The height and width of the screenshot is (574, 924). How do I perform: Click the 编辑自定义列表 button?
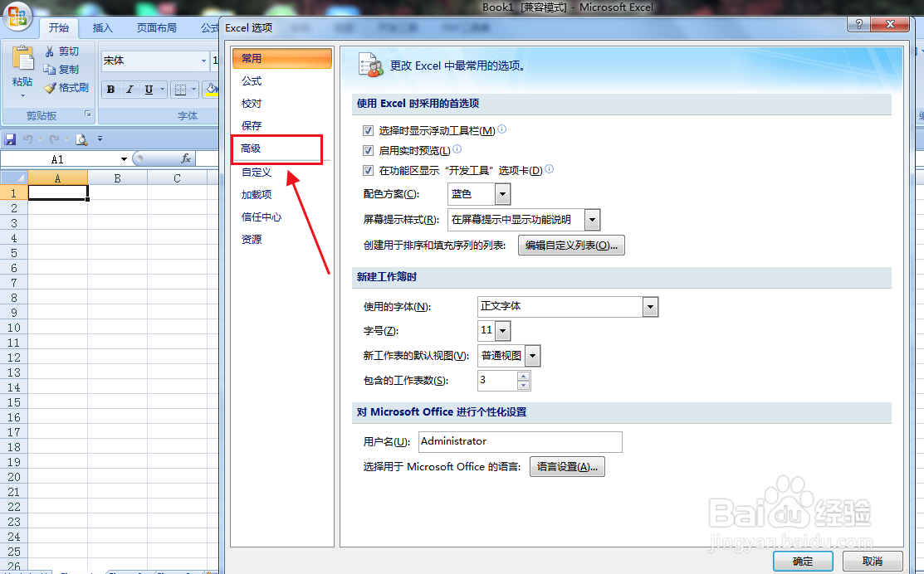pyautogui.click(x=571, y=245)
